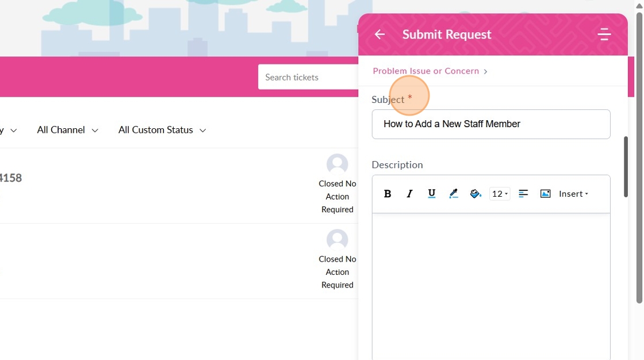Toggle bold formatting in Description editor
The width and height of the screenshot is (644, 360).
[x=388, y=194]
